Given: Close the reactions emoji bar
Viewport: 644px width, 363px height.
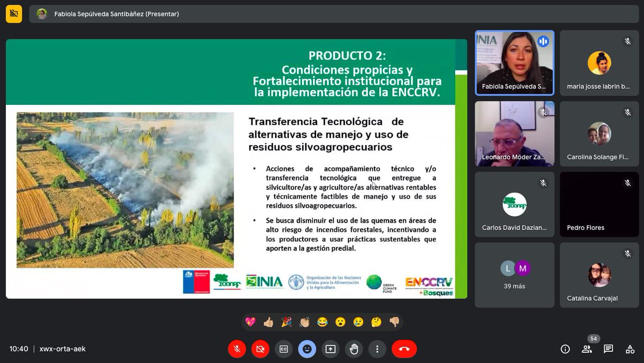Looking at the screenshot, I should tap(307, 349).
